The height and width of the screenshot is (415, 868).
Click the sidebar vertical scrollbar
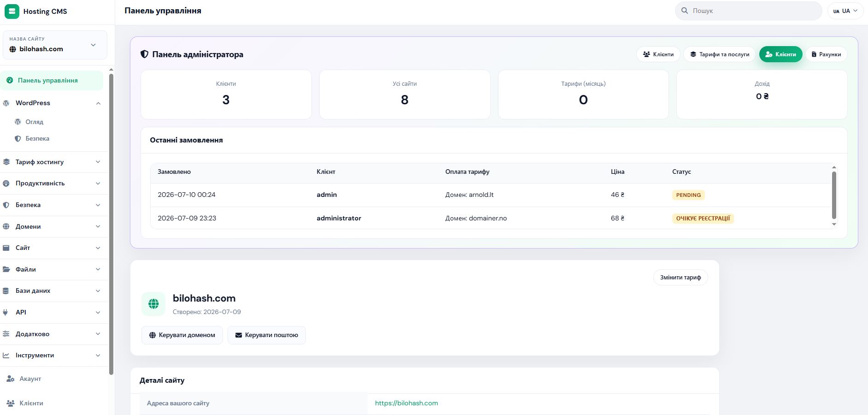111,224
